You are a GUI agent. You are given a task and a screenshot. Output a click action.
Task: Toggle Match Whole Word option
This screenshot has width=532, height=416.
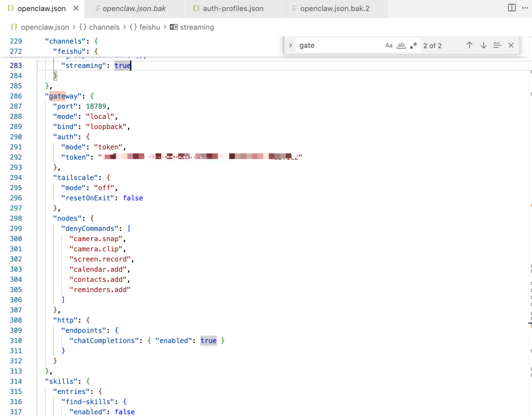401,45
